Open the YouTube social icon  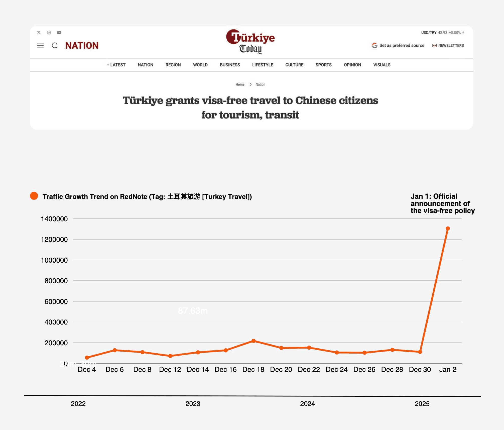[x=59, y=33]
